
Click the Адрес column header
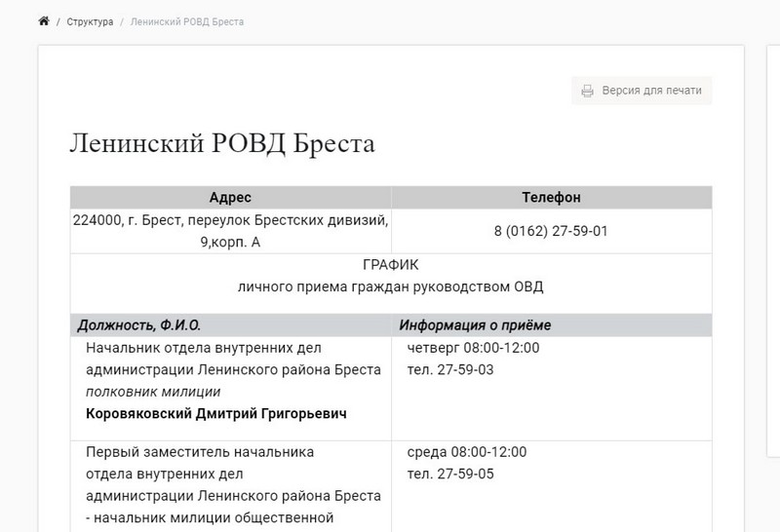point(230,197)
